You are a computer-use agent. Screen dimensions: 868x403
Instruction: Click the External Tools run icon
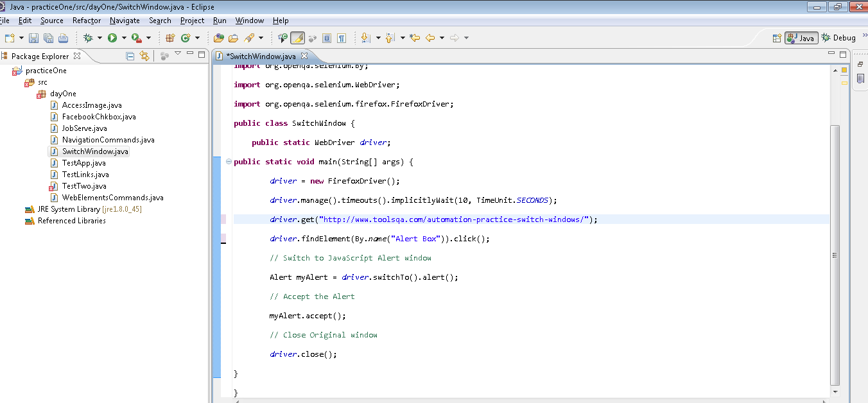[136, 38]
